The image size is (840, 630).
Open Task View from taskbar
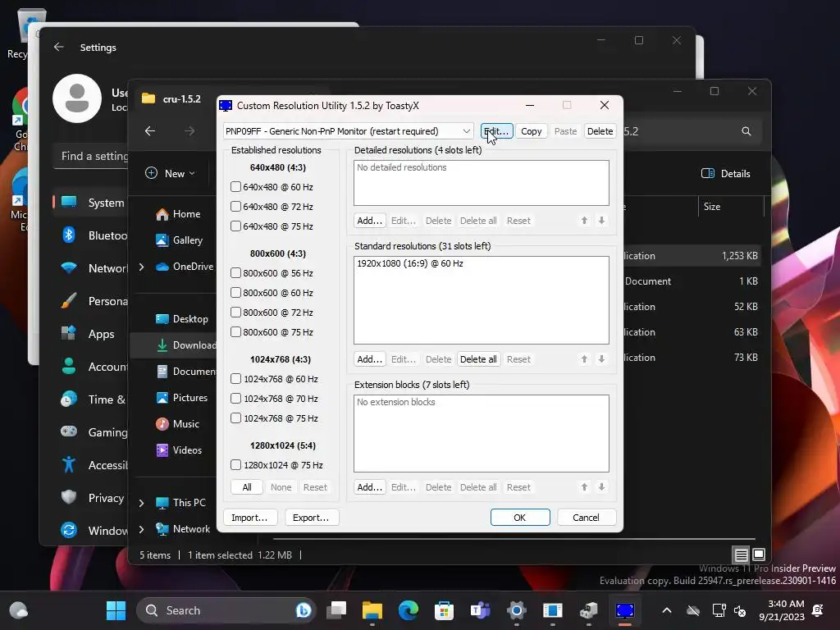tap(336, 610)
